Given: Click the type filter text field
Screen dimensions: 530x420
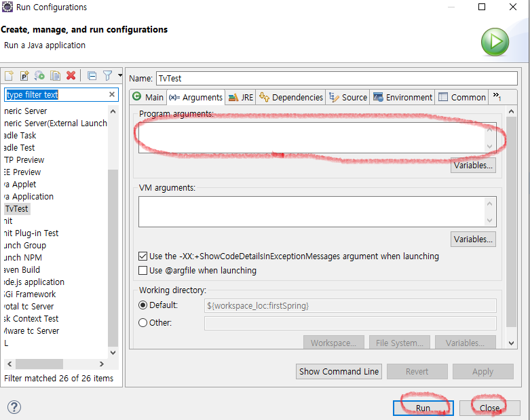Looking at the screenshot, I should click(56, 94).
